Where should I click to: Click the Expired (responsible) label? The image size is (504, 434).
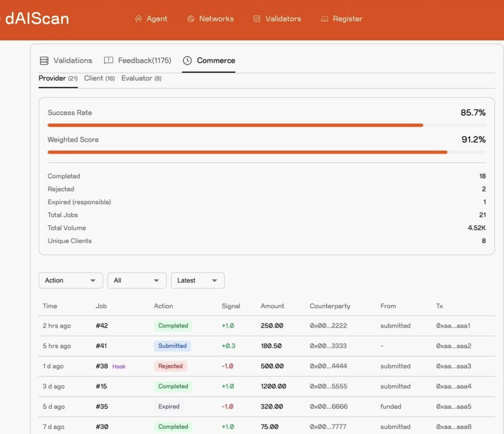pyautogui.click(x=79, y=202)
